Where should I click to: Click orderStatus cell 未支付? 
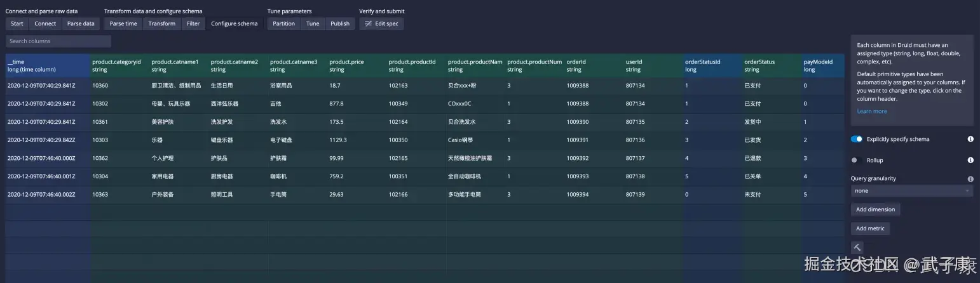point(772,194)
